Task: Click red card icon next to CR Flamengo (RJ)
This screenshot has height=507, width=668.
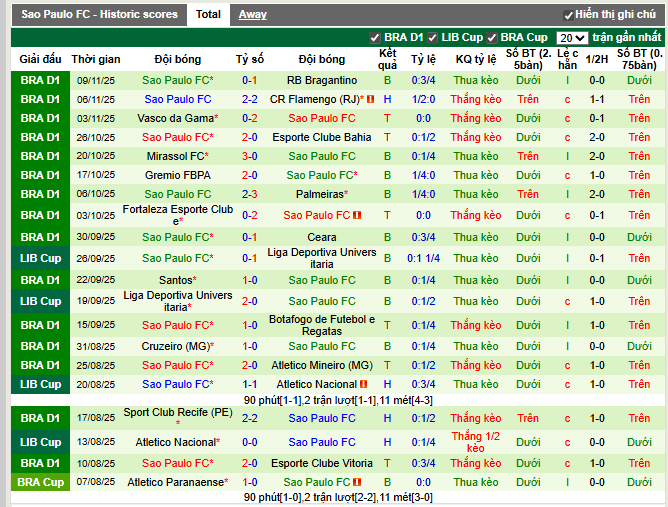Action: [x=371, y=99]
